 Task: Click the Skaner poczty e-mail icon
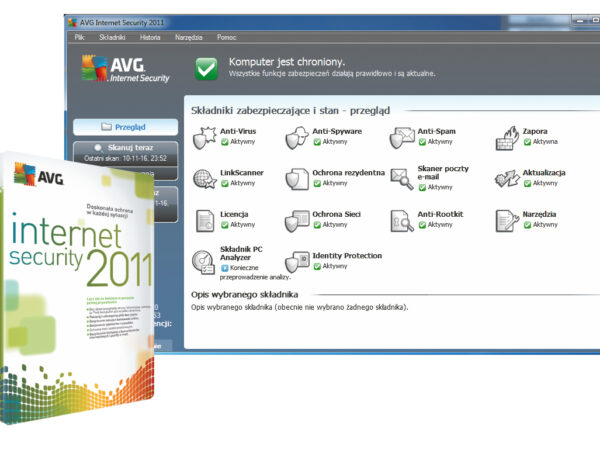click(402, 178)
